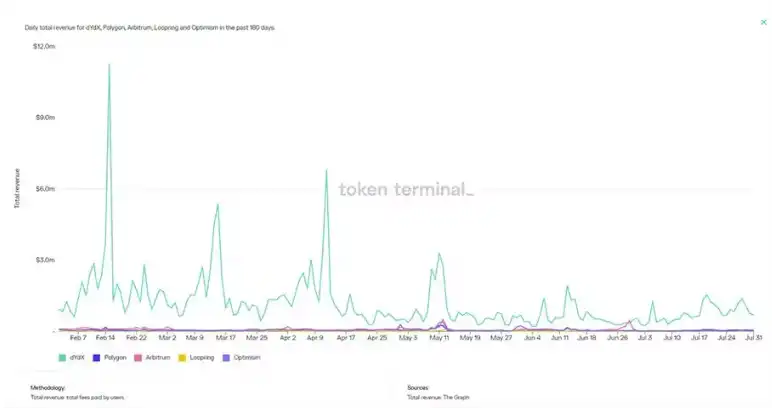Toggle Arbitrum series in legend
Image resolution: width=772 pixels, height=408 pixels.
pos(152,358)
